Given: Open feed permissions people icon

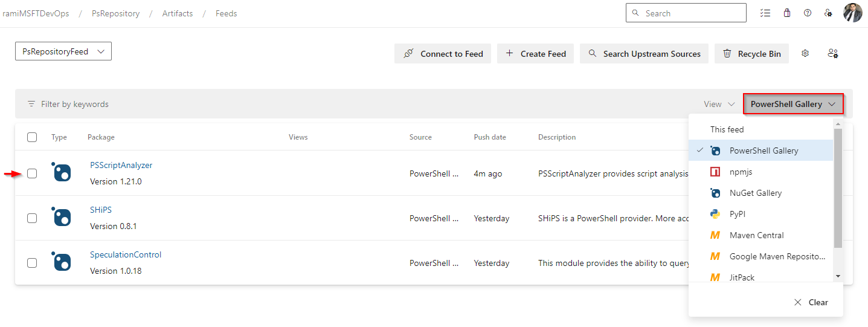Looking at the screenshot, I should [833, 53].
